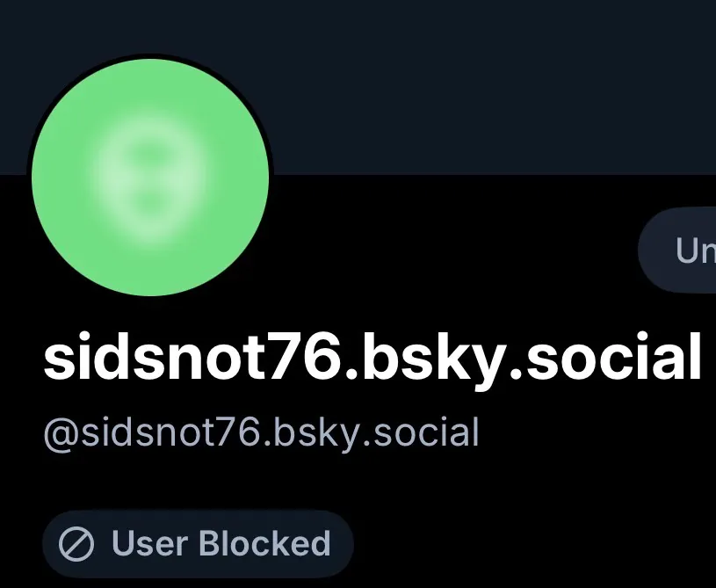Click the circle-slash blocked icon
Screen dimensions: 716x588
pos(76,544)
